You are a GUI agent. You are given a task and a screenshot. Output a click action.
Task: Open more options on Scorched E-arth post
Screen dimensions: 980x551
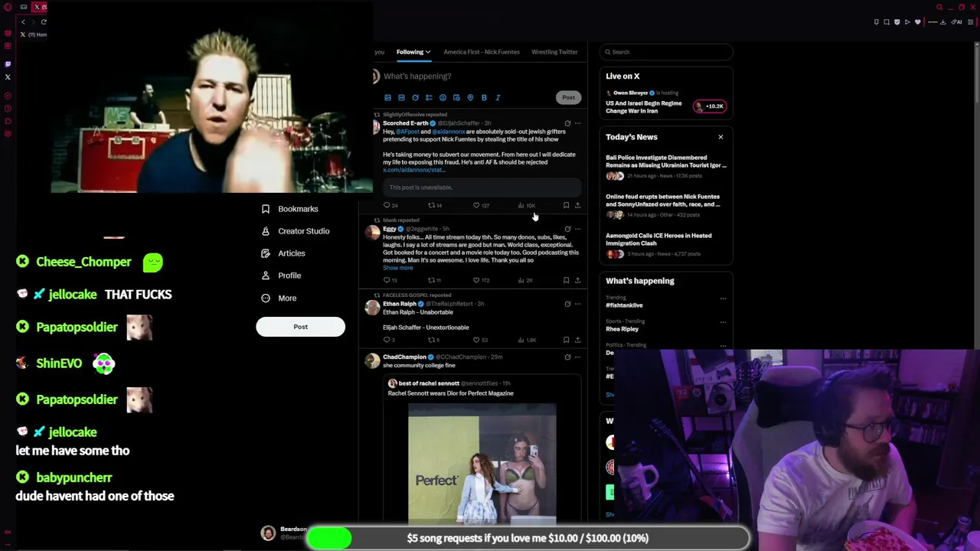tap(577, 123)
